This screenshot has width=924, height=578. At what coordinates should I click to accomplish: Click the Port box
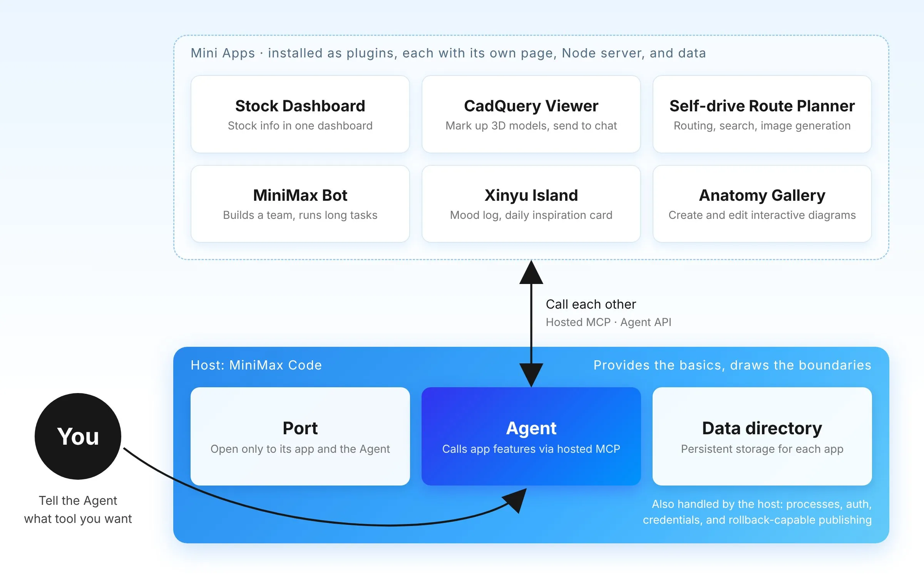point(300,436)
